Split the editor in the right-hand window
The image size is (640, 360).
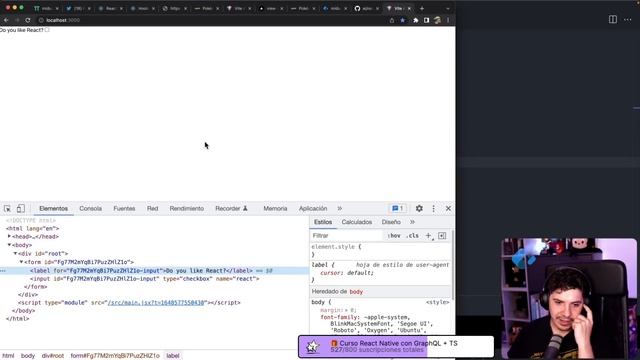pyautogui.click(x=613, y=19)
